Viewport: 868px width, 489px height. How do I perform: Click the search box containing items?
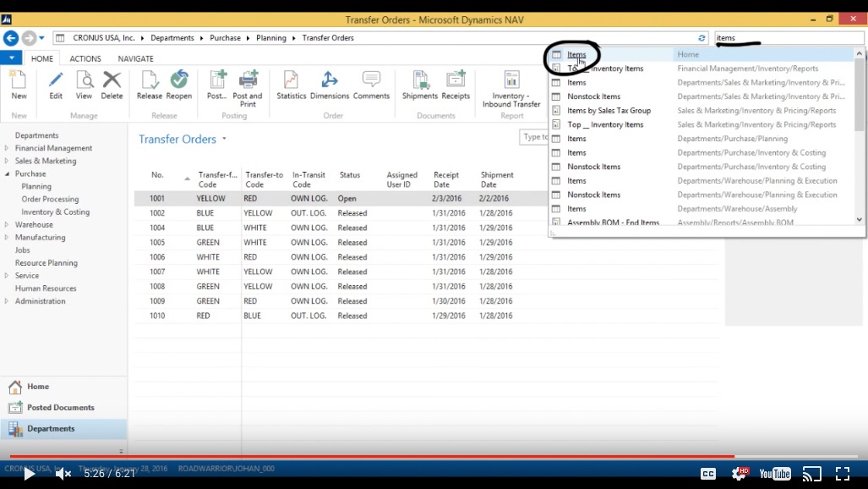(x=789, y=38)
